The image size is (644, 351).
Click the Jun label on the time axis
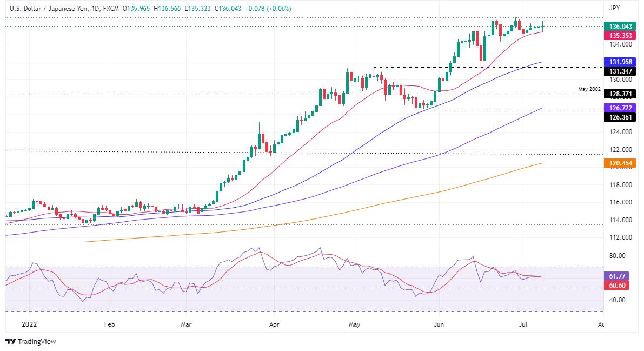point(439,324)
